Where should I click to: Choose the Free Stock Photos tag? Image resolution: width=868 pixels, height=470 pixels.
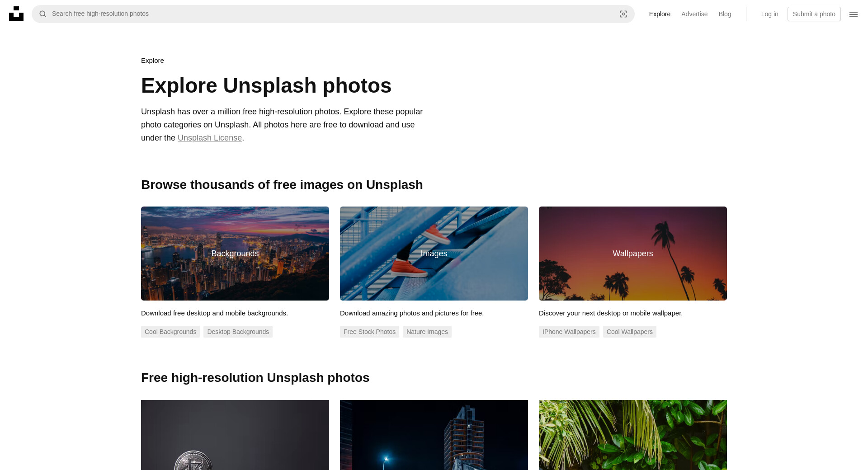tap(369, 332)
